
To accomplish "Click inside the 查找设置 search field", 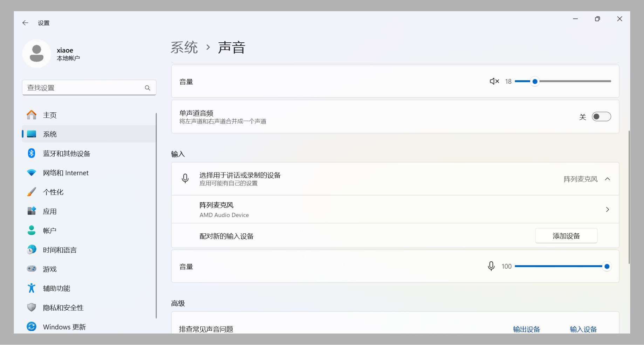I will (x=89, y=87).
